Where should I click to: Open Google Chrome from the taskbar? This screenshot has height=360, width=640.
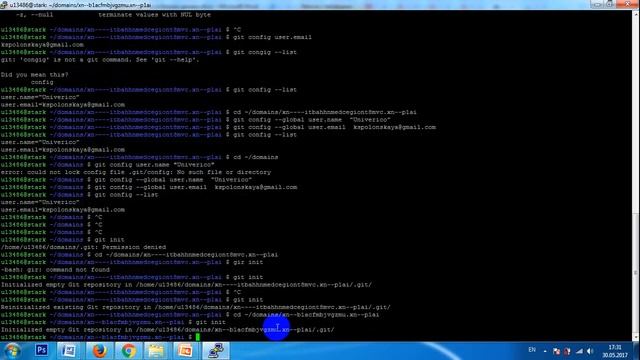(128, 351)
